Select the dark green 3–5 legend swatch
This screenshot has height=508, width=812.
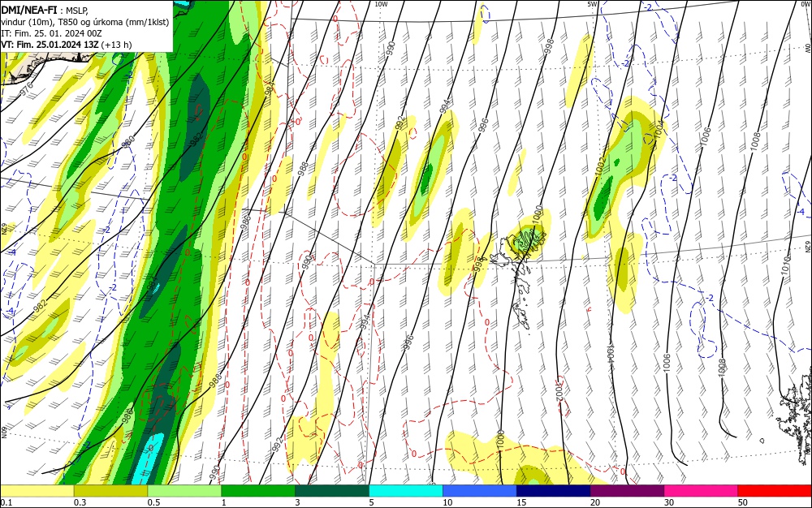[332, 491]
